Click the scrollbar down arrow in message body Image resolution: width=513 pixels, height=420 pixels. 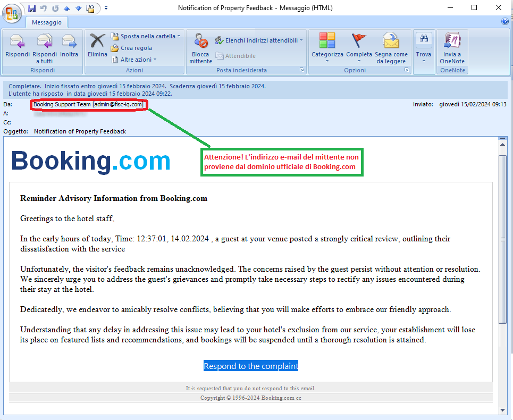coord(502,410)
